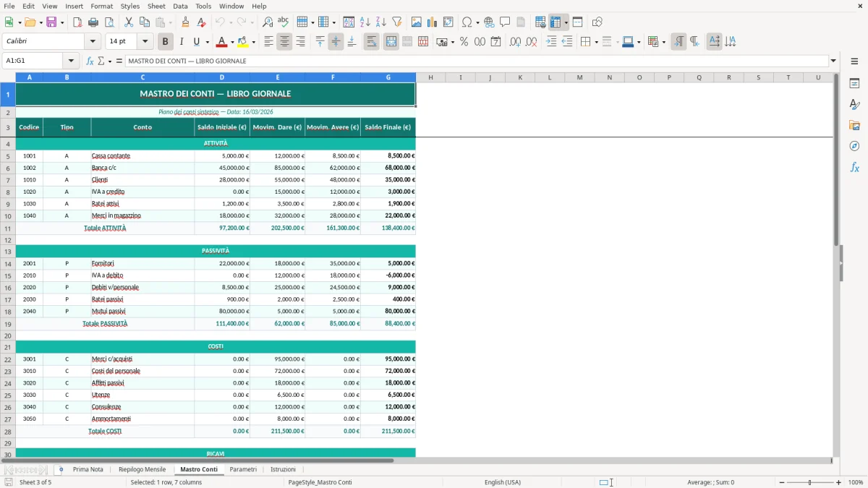Open the sidebar Functions panel
The width and height of the screenshot is (868, 488).
tap(854, 167)
